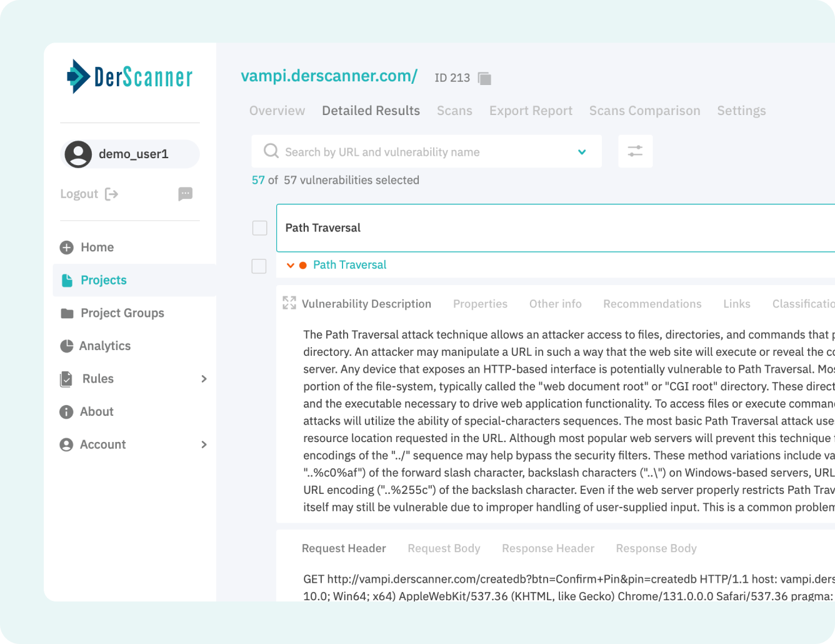Click the Account person icon
This screenshot has width=835, height=644.
[66, 445]
